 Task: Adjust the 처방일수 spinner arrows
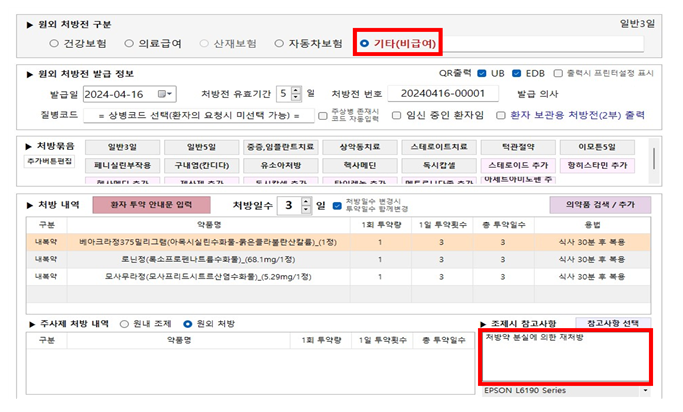click(x=305, y=205)
